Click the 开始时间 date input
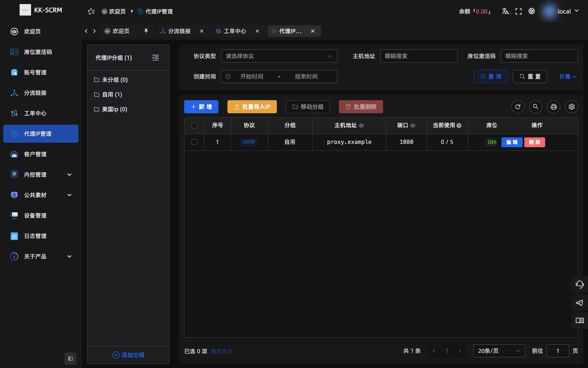 pos(252,76)
